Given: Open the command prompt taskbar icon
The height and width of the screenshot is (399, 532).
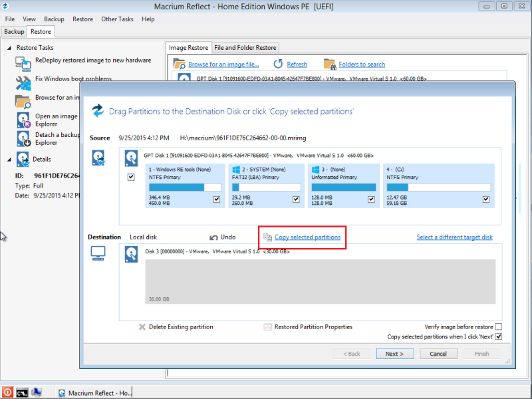Looking at the screenshot, I should [x=22, y=392].
